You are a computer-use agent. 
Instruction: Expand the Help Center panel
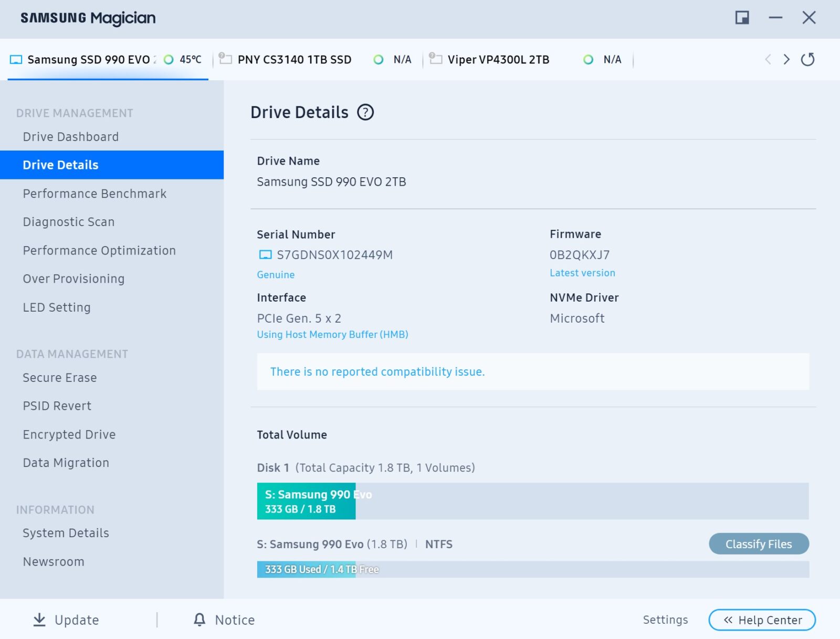pos(762,620)
